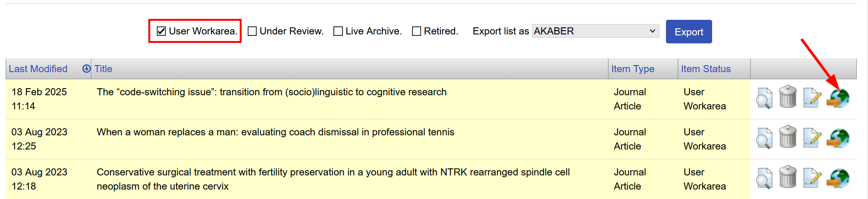Check the Retired filter checkbox

tap(416, 31)
